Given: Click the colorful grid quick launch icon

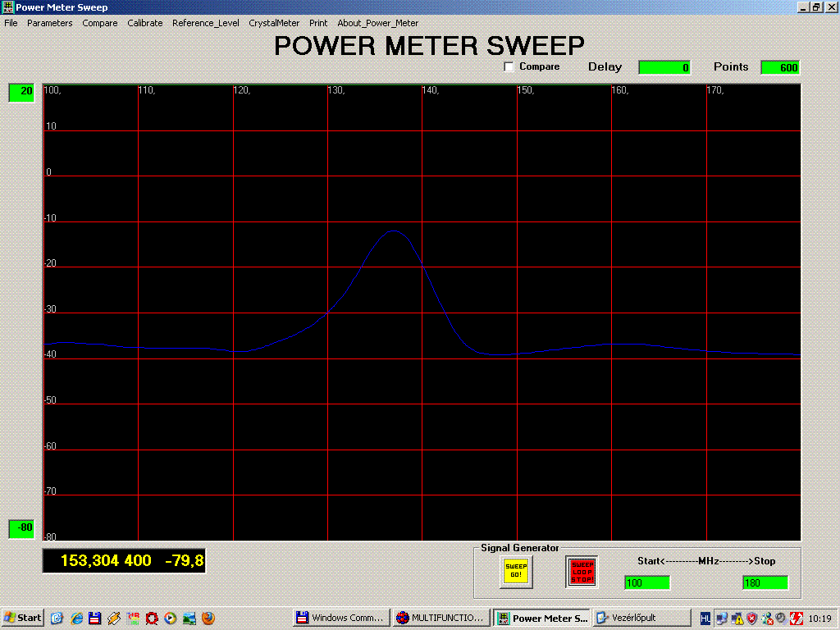Looking at the screenshot, I should 133,619.
